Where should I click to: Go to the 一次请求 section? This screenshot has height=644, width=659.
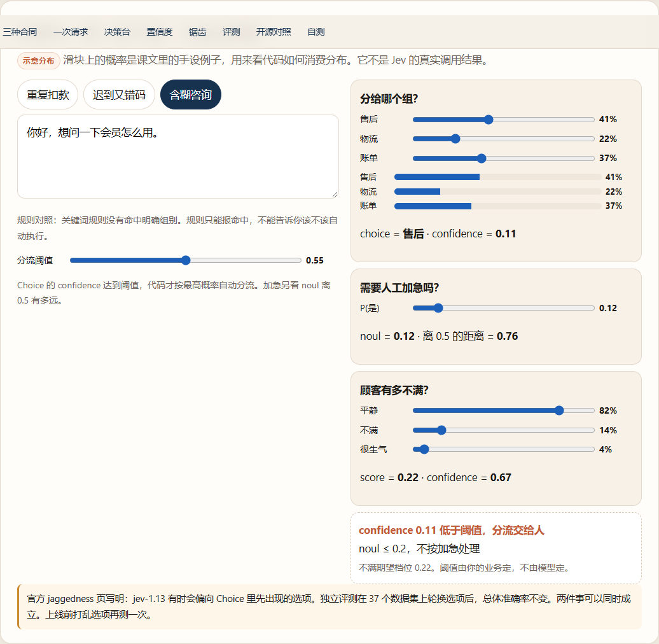pyautogui.click(x=71, y=32)
